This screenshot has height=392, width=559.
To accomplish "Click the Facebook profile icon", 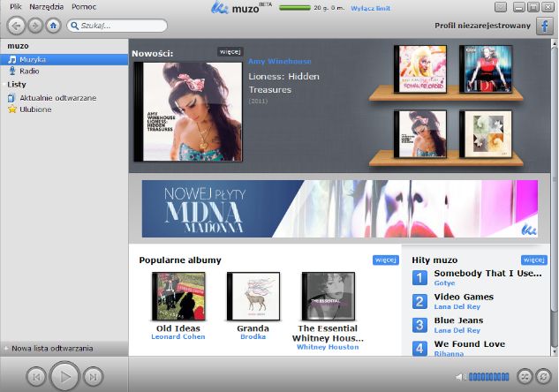I will coord(545,26).
